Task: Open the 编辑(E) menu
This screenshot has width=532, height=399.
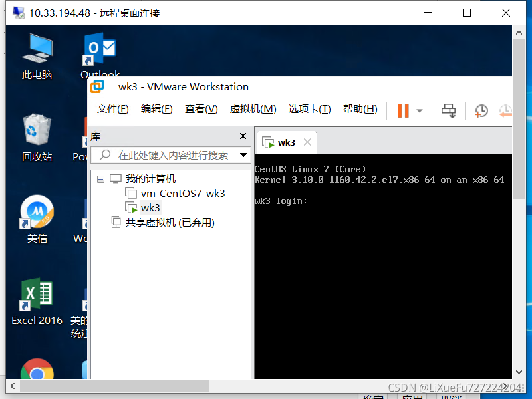Action: tap(156, 109)
